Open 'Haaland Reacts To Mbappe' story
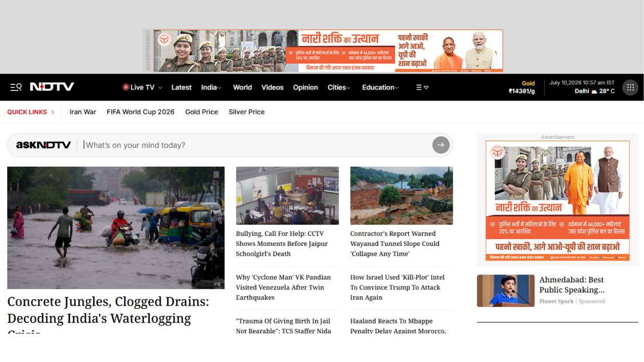The width and height of the screenshot is (644, 362). pyautogui.click(x=398, y=326)
